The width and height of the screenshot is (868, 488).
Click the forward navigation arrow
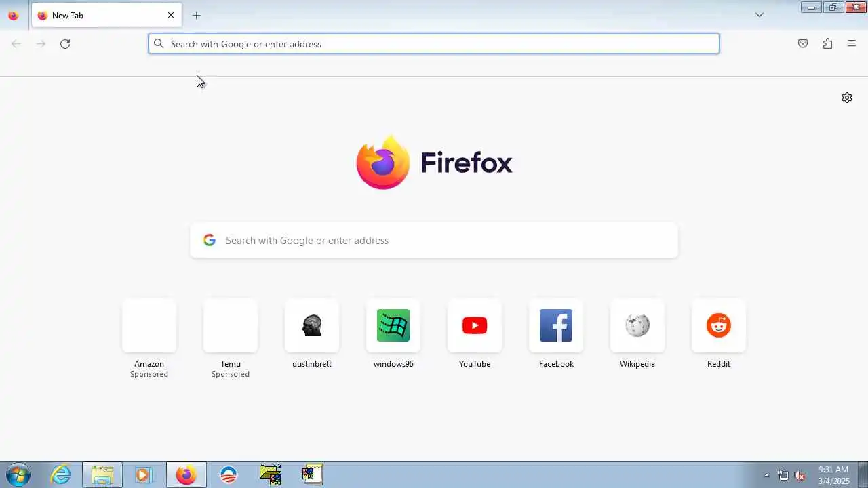tap(41, 44)
